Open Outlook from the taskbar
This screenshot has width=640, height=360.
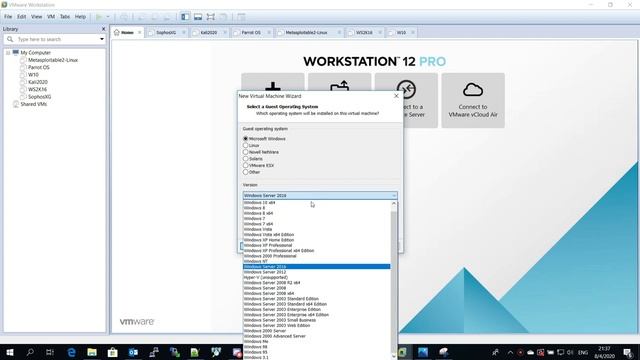coord(133,352)
